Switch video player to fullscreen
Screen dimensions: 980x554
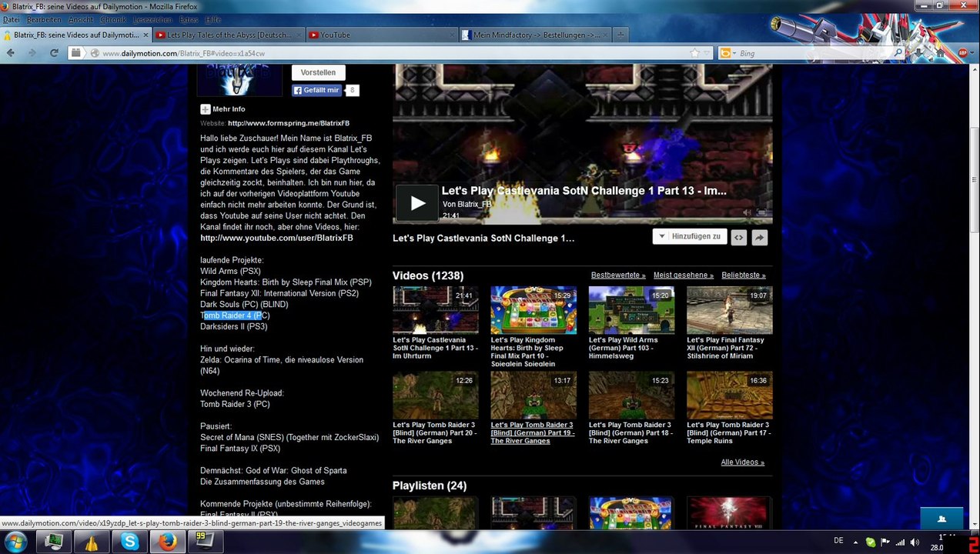click(x=761, y=212)
